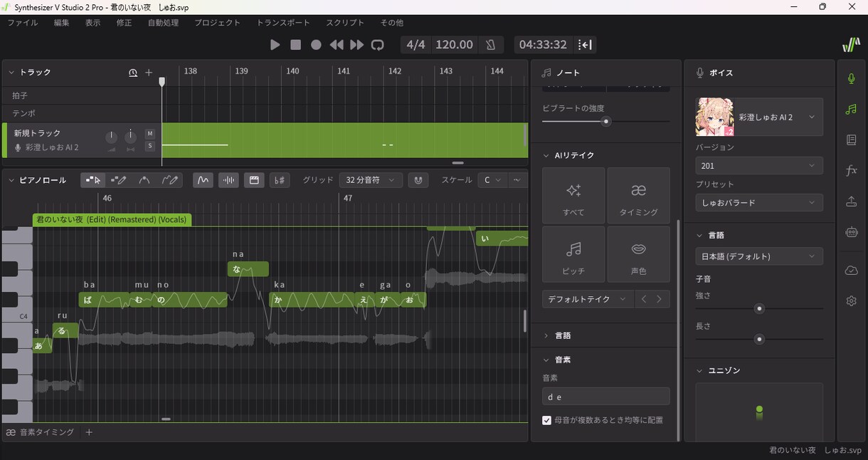Collapse the AIリテイク section
The image size is (868, 460).
click(x=546, y=155)
